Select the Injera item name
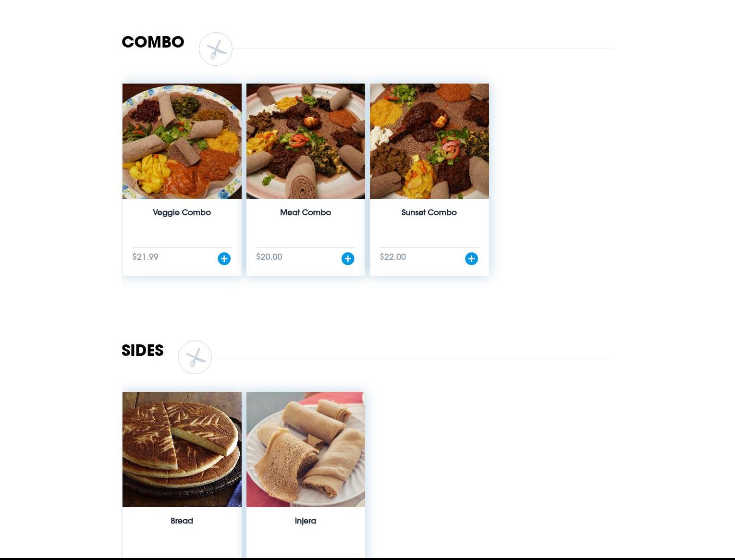This screenshot has height=560, width=735. (x=306, y=521)
